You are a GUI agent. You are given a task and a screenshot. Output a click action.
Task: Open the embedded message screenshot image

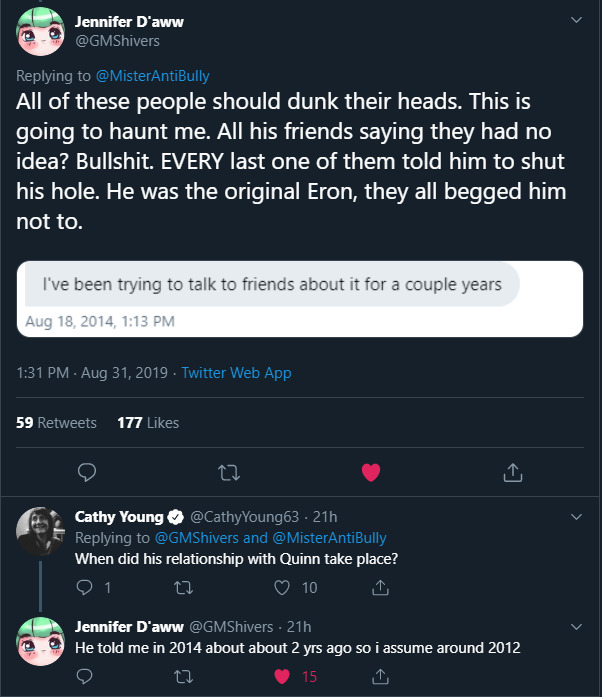click(300, 298)
